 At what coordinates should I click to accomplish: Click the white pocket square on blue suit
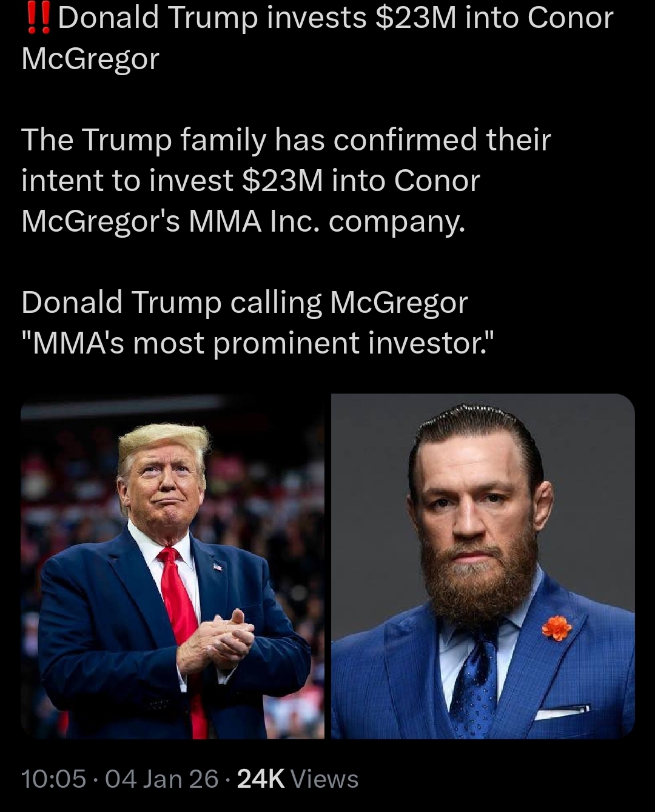[x=562, y=711]
